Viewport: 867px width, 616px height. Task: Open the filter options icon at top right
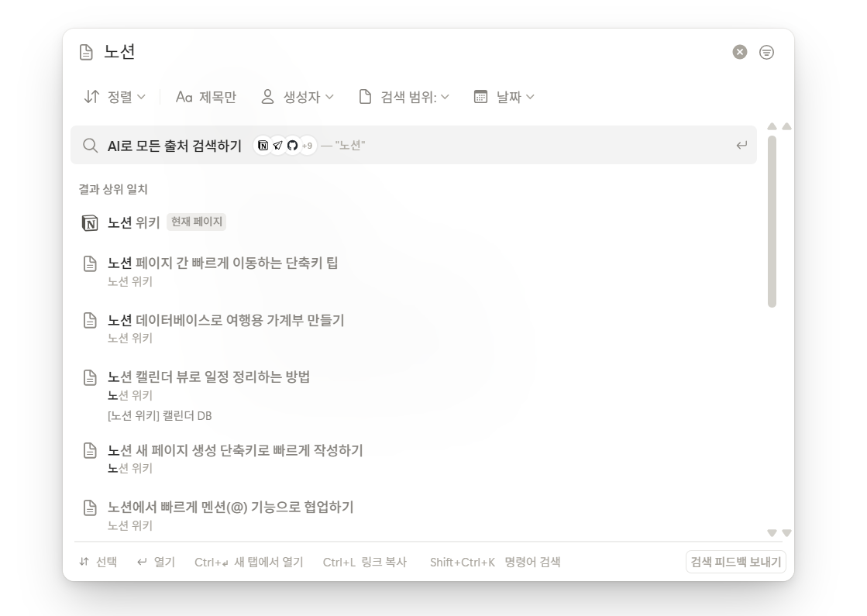(766, 52)
